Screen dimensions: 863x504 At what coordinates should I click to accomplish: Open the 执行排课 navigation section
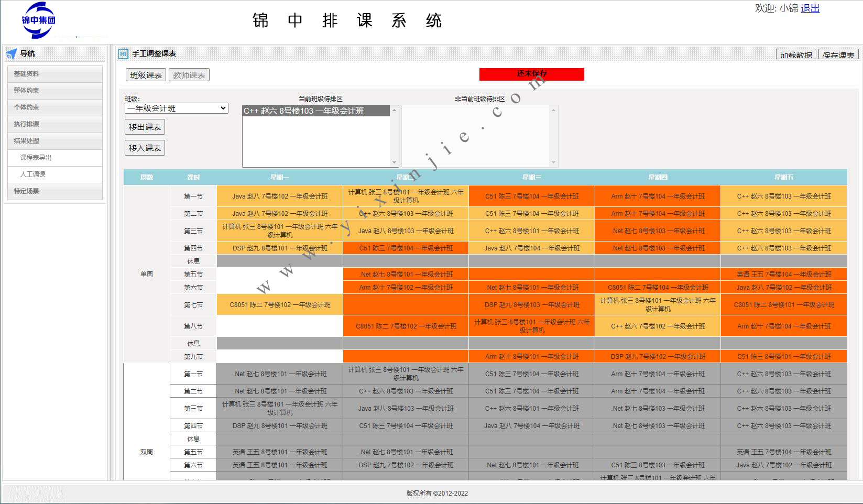pos(55,124)
